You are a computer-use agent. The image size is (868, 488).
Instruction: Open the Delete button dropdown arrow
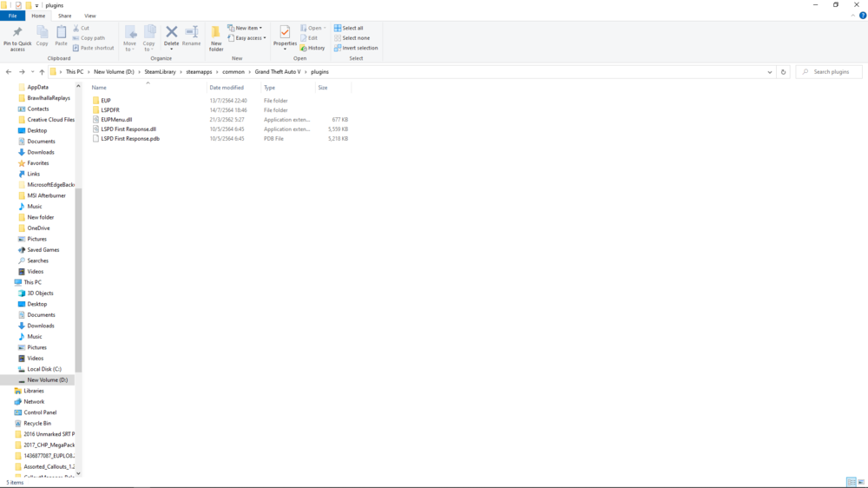click(172, 49)
